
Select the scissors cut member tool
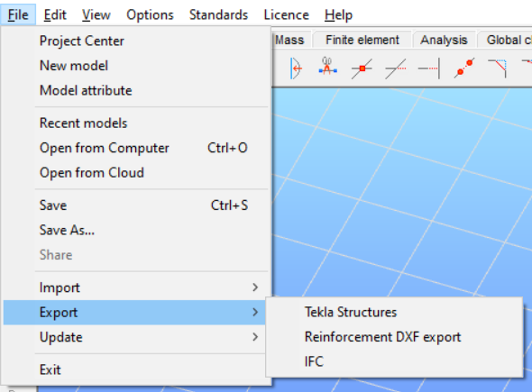point(327,66)
